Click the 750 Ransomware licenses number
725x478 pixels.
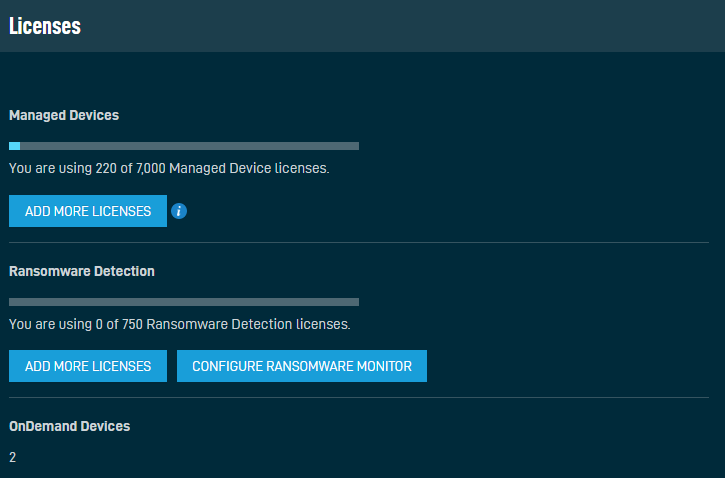coord(132,324)
